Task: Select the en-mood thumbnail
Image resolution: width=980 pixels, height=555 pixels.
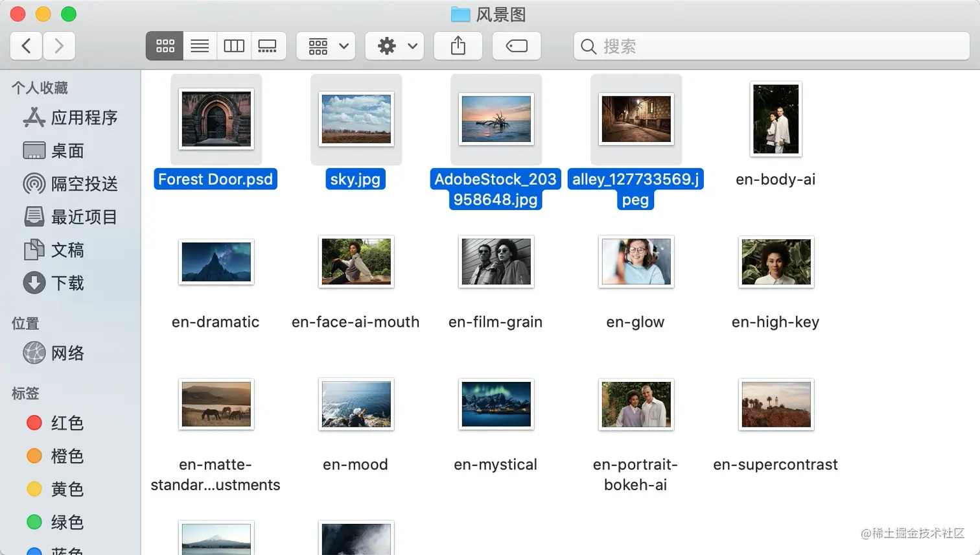Action: 356,405
